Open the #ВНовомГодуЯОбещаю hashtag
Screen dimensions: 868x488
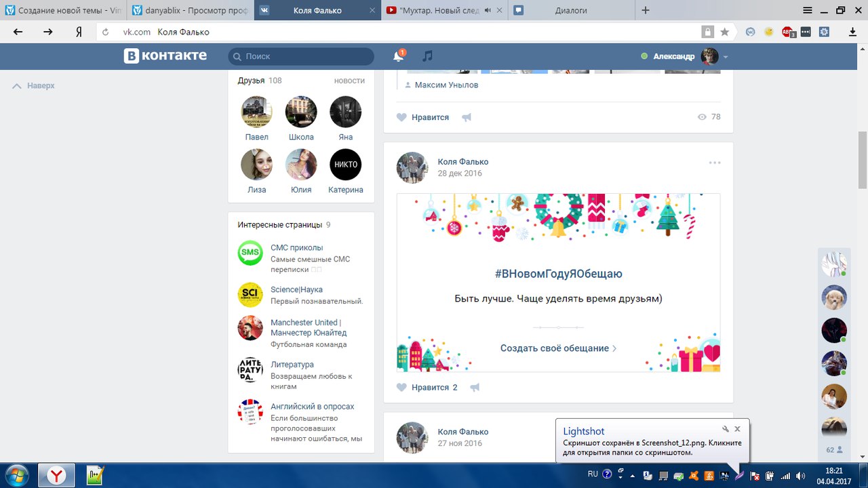tap(558, 274)
